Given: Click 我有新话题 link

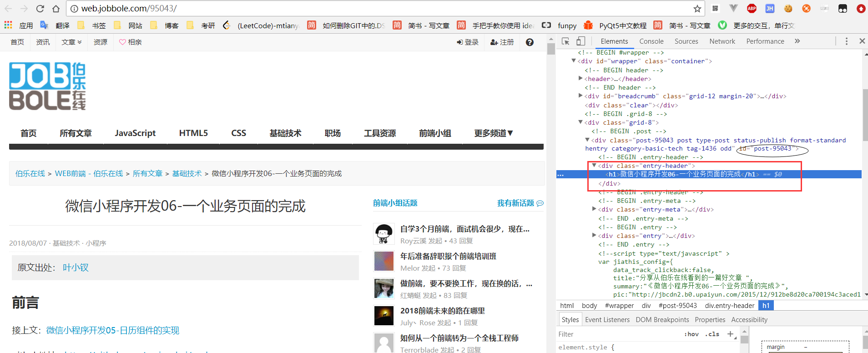Looking at the screenshot, I should pos(520,203).
